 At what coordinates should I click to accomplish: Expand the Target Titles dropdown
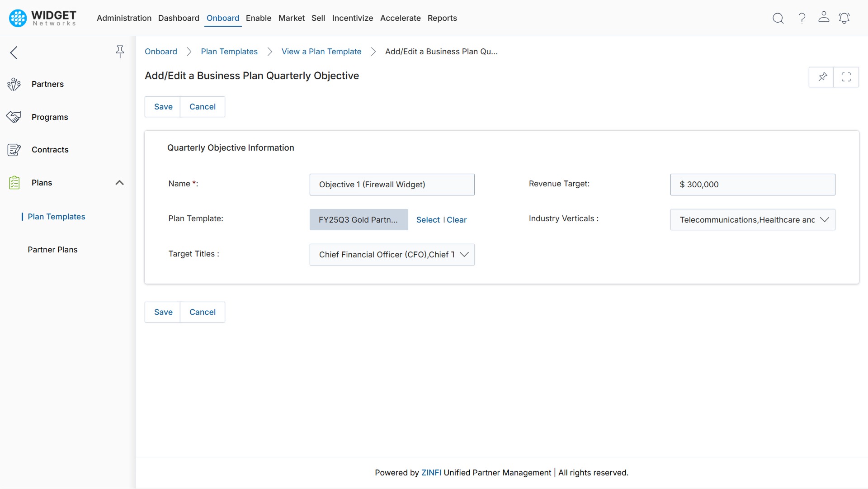tap(464, 255)
